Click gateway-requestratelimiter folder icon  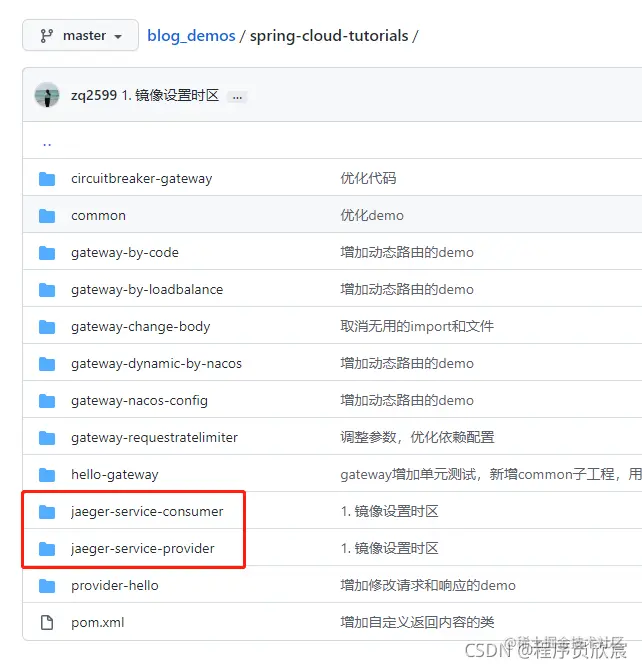click(x=47, y=438)
